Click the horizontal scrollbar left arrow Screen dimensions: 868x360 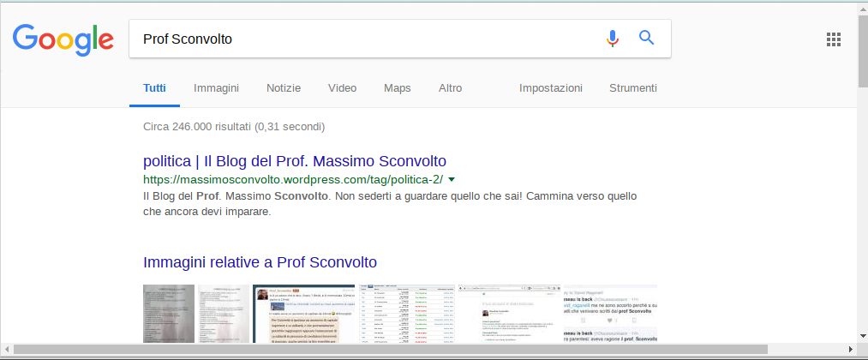[x=7, y=350]
